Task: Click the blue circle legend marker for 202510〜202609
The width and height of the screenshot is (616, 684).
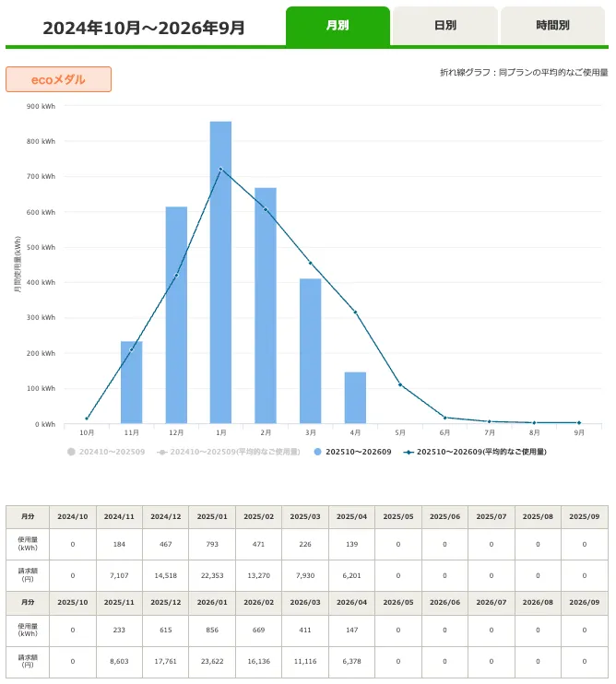Action: (317, 452)
